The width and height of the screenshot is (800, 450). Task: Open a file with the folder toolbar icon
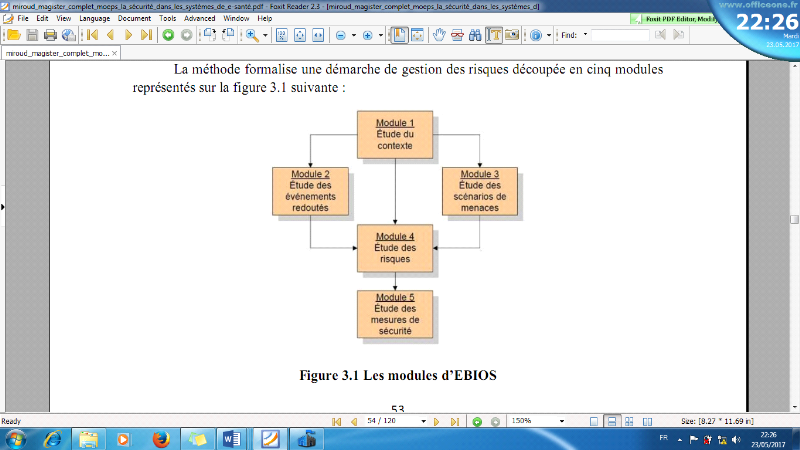tap(14, 35)
